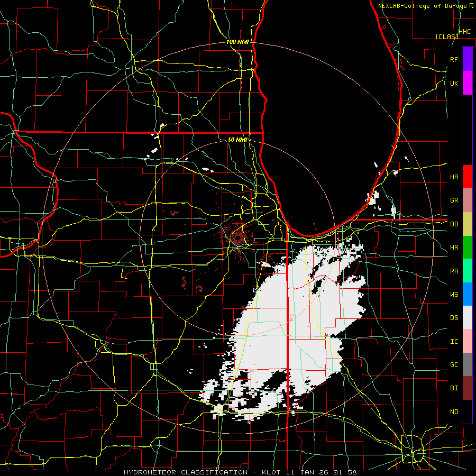Click the GC legend label
Screen dimensions: 476x476
tap(454, 365)
